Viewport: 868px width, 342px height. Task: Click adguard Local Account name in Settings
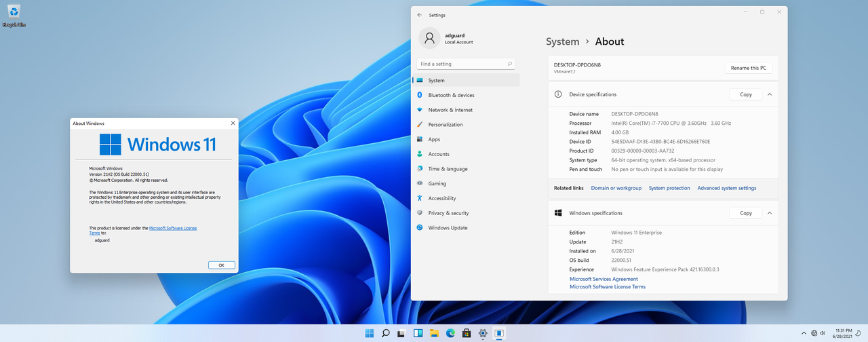tap(459, 39)
